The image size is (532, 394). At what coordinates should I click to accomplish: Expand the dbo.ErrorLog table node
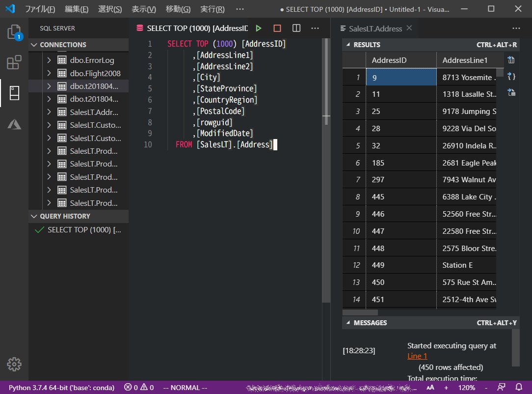49,60
